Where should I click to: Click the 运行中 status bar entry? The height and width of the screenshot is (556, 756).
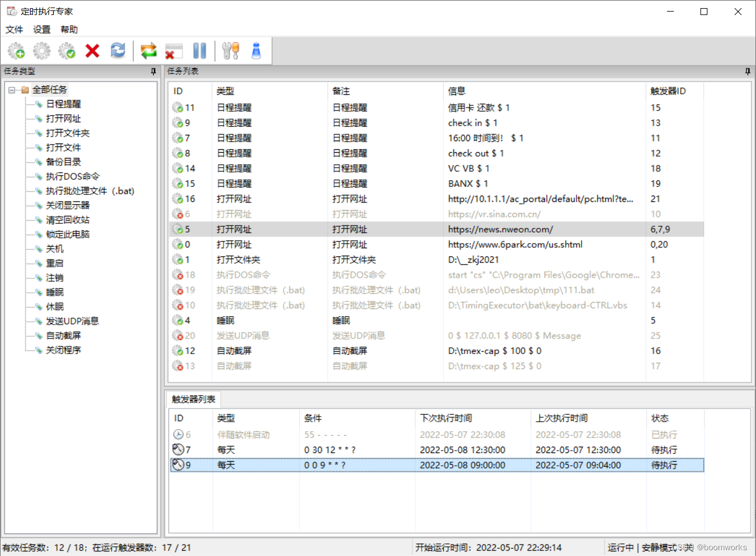pyautogui.click(x=621, y=547)
